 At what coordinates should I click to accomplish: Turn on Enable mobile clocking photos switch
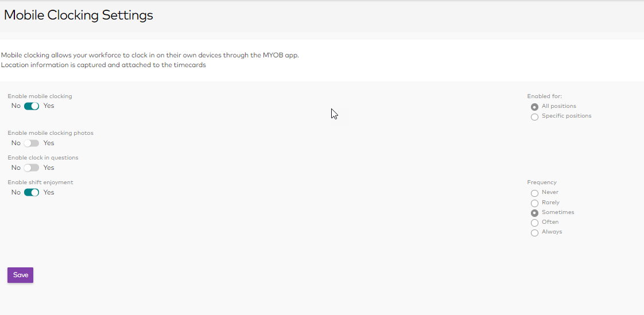pyautogui.click(x=31, y=143)
